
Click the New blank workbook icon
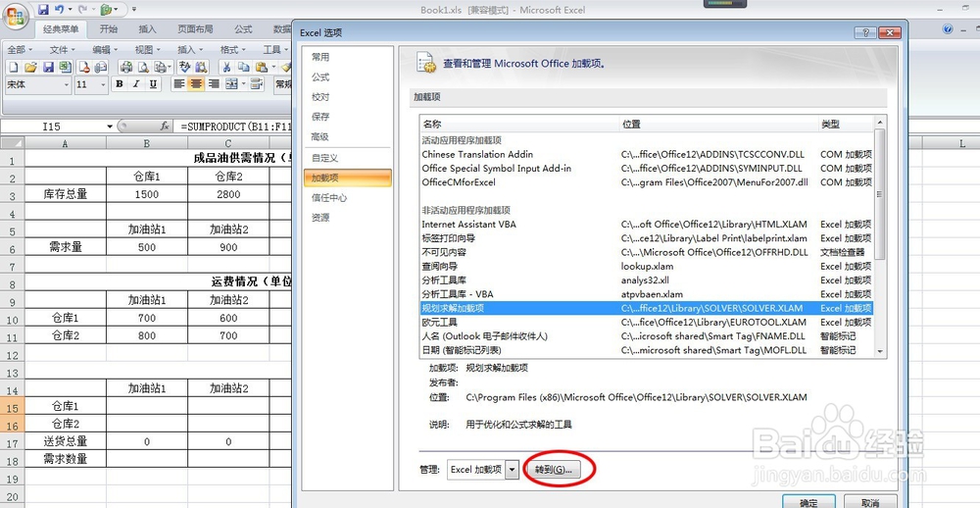point(13,67)
